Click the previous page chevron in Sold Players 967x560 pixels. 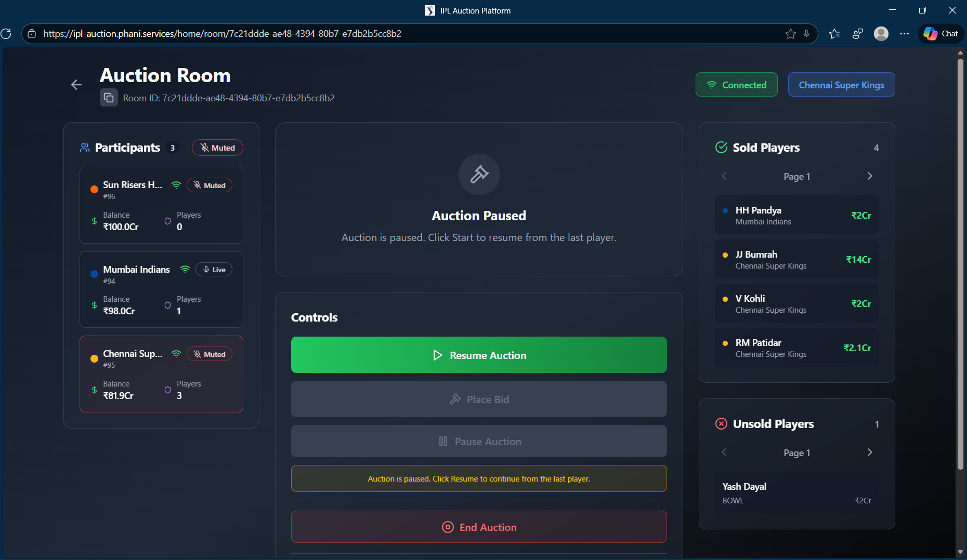pos(724,176)
